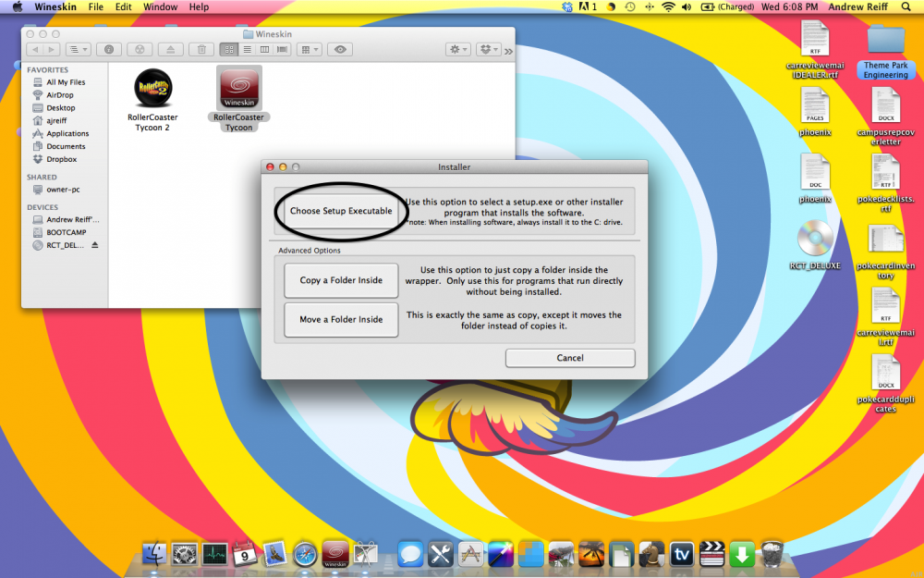Launch Safari from the Dock
924x578 pixels.
pos(305,554)
